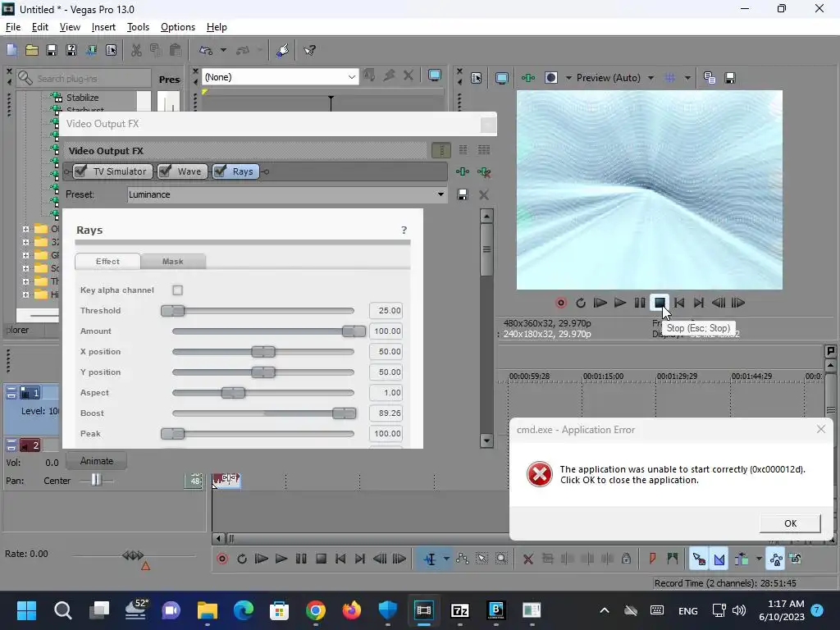Click the Rays help question mark
840x630 pixels.
(404, 230)
